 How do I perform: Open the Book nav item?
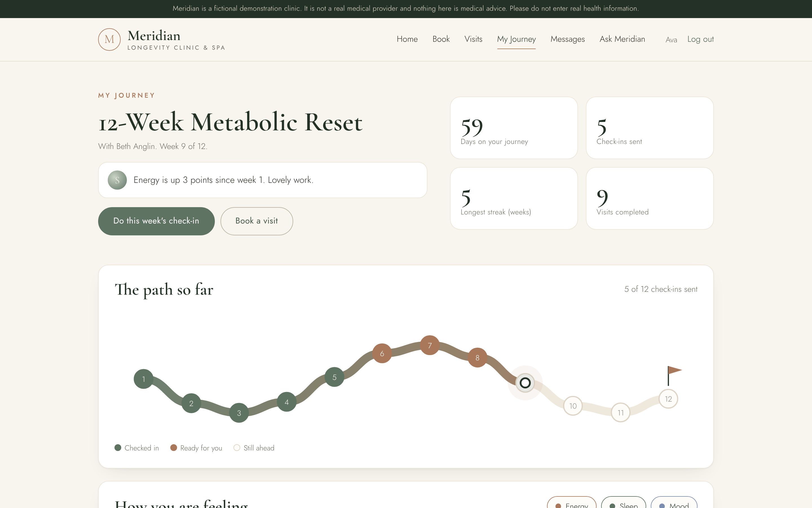coord(441,39)
